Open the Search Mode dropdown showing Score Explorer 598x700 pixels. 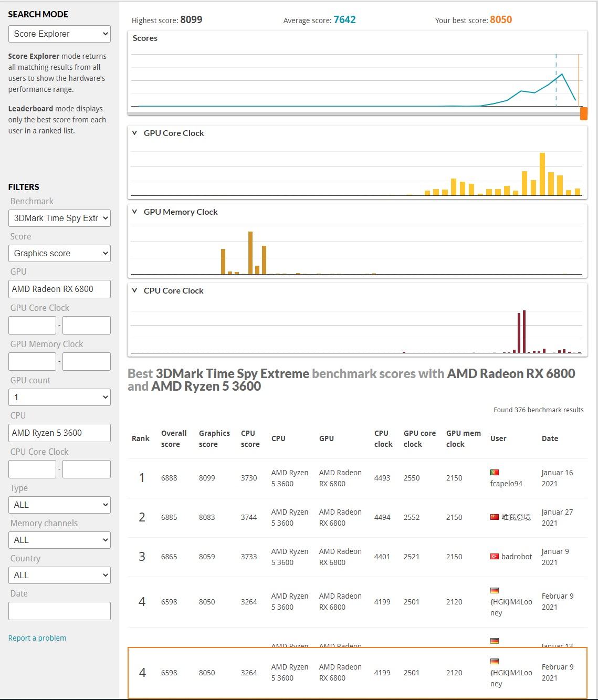(x=59, y=34)
